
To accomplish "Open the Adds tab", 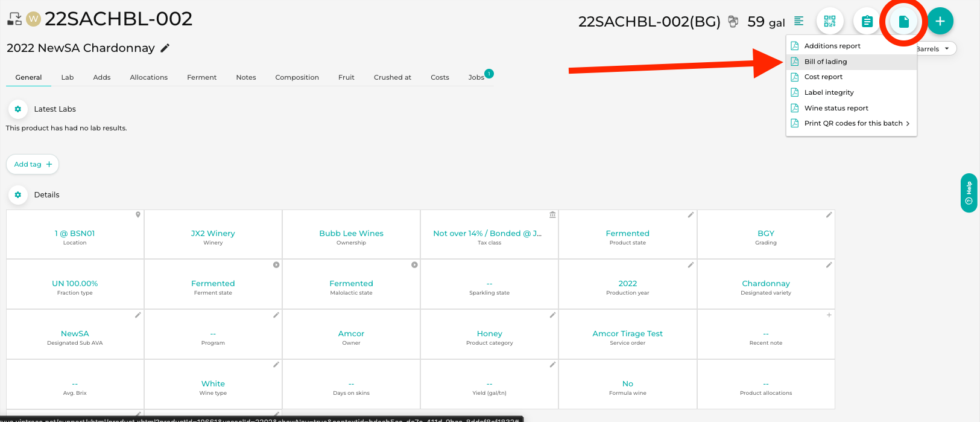I will (102, 77).
